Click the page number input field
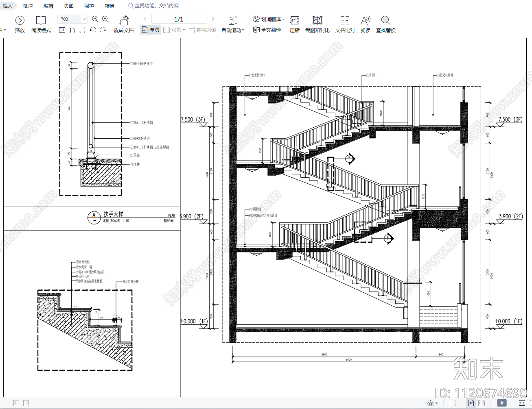 179,19
